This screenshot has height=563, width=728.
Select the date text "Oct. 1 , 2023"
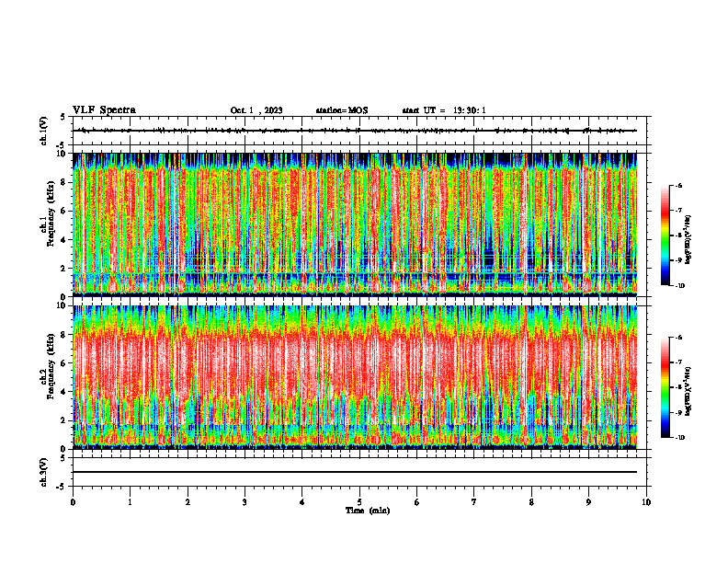click(256, 110)
